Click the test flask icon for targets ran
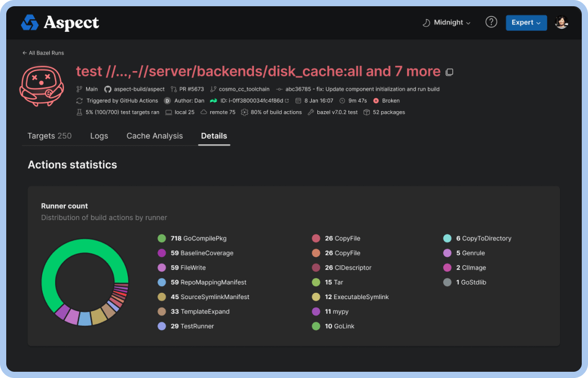This screenshot has height=378, width=588. tap(79, 113)
